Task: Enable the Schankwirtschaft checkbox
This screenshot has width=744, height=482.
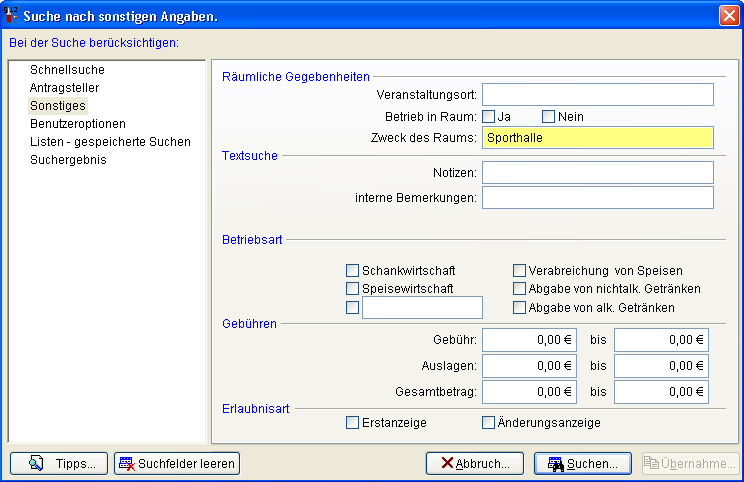Action: pyautogui.click(x=352, y=270)
